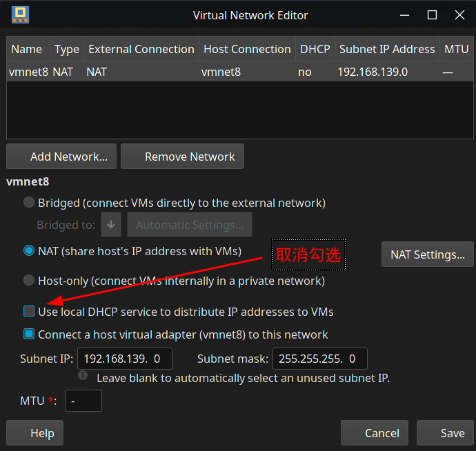Click the Subnet IP input field
The height and width of the screenshot is (451, 476).
pos(125,359)
